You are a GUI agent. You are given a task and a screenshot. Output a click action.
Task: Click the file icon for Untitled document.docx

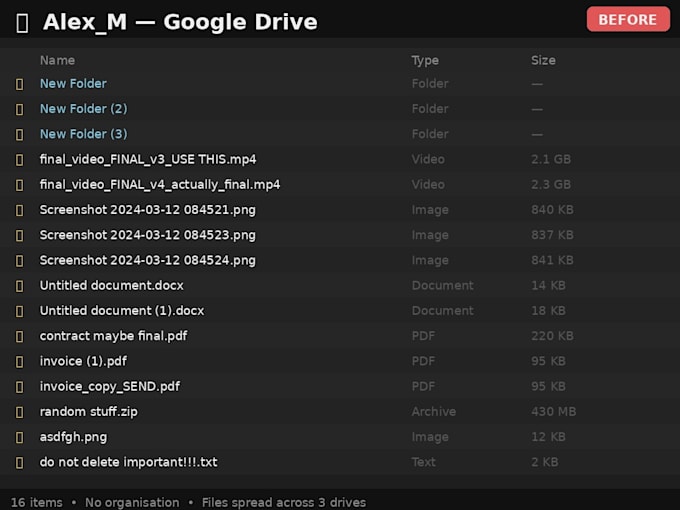pyautogui.click(x=20, y=286)
